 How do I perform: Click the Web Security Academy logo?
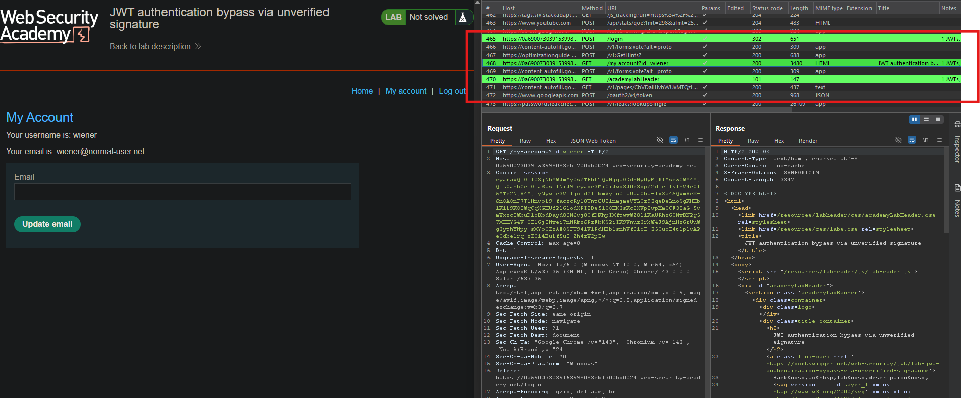(49, 26)
